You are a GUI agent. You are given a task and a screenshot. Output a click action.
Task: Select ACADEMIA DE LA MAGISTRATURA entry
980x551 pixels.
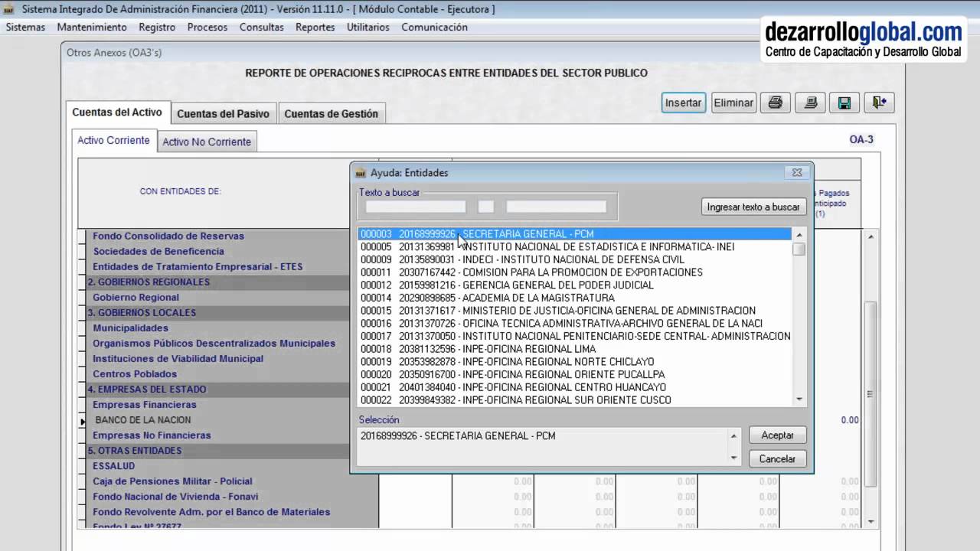pos(574,298)
